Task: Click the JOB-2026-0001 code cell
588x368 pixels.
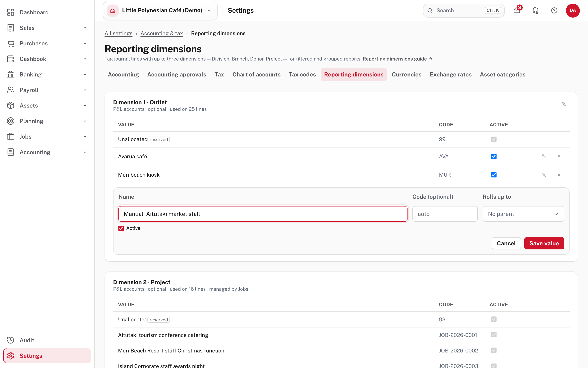Action: 458,335
